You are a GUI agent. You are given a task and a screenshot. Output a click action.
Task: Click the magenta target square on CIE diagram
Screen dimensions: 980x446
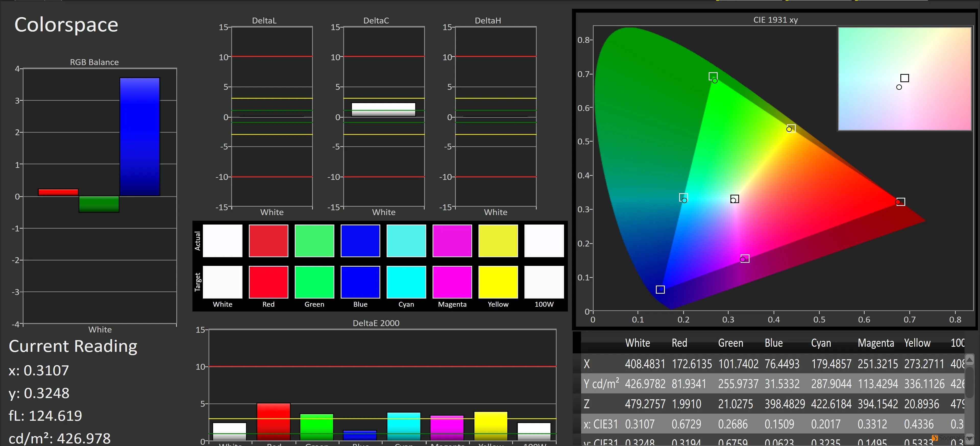tap(745, 258)
